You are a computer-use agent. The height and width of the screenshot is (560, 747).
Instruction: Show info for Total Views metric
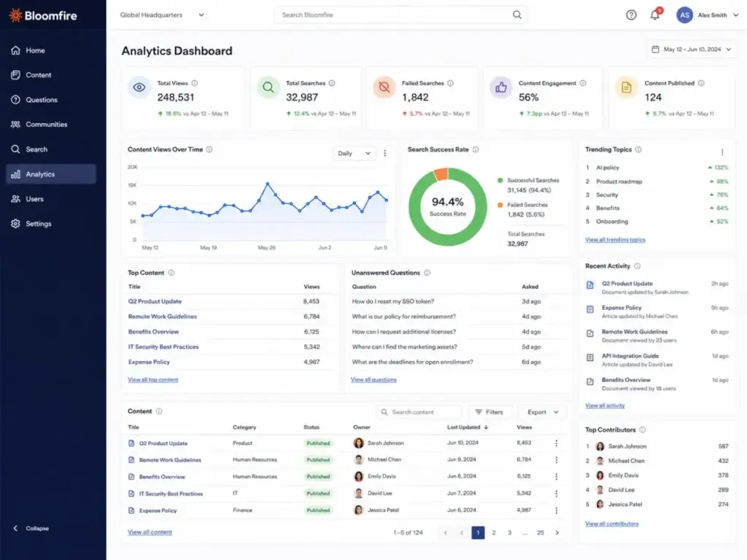tap(194, 83)
